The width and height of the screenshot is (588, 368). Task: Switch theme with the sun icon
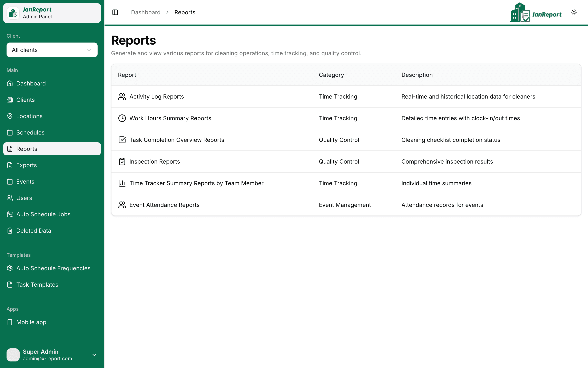pyautogui.click(x=574, y=12)
